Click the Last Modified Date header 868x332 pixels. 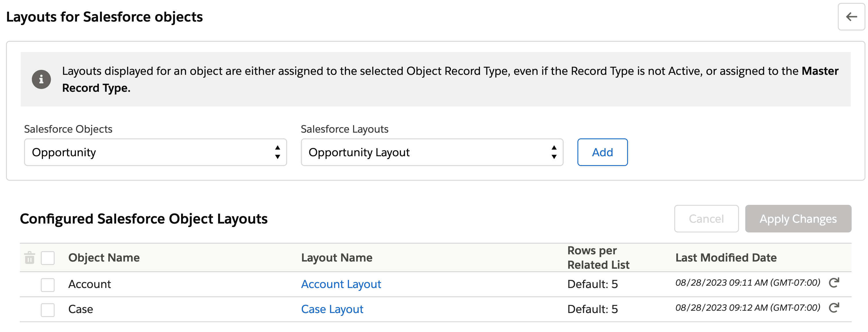coord(726,258)
